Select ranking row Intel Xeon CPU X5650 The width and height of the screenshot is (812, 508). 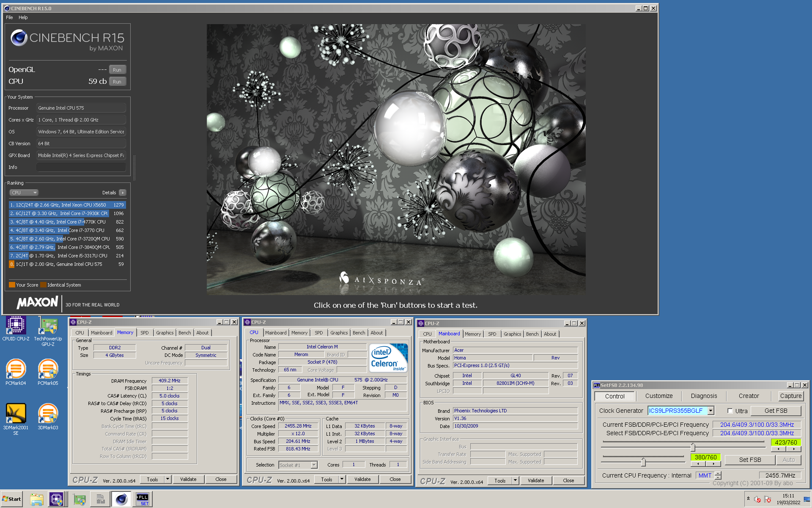(x=67, y=205)
